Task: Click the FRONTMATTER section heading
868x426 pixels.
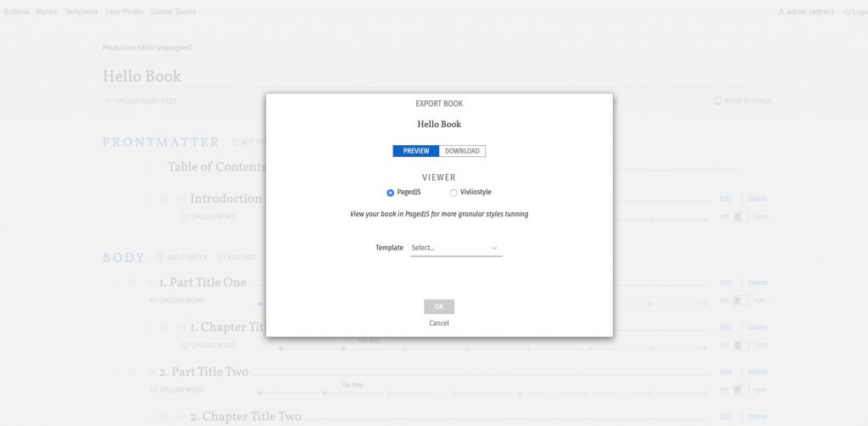Action: pos(161,143)
